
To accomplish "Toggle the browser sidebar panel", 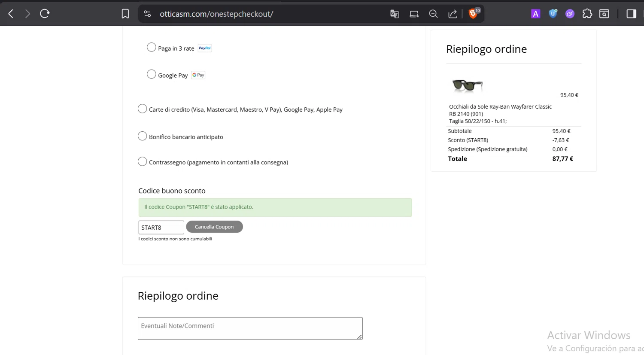I will [631, 14].
